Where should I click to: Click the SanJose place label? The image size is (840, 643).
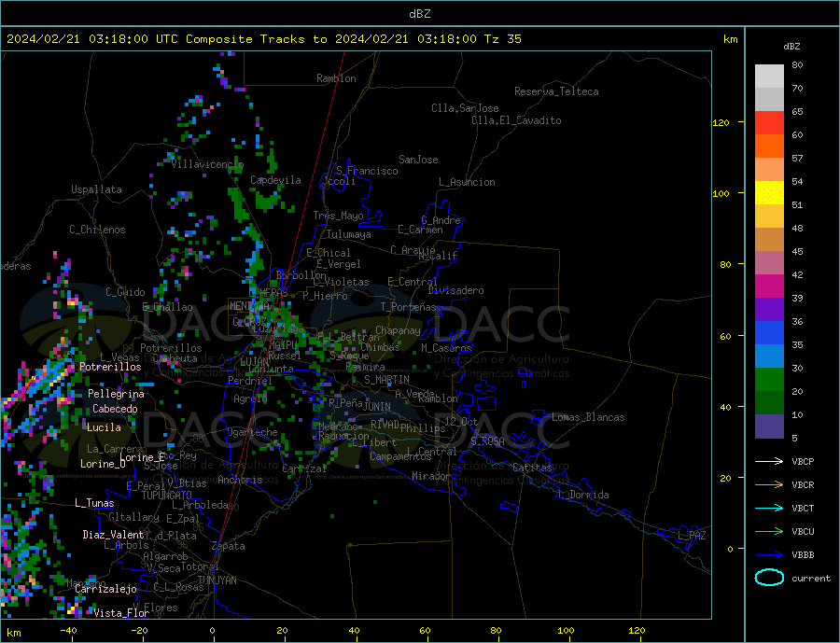point(418,160)
